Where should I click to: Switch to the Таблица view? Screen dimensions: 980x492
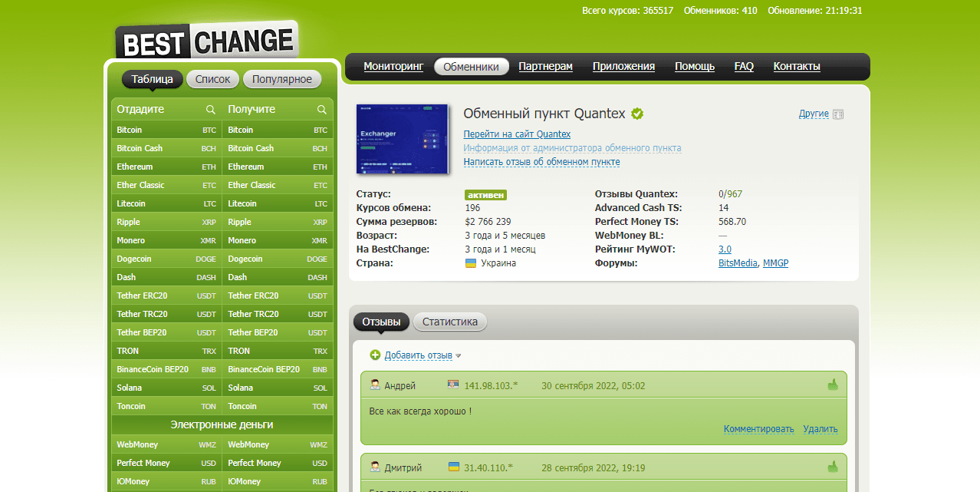tap(152, 79)
